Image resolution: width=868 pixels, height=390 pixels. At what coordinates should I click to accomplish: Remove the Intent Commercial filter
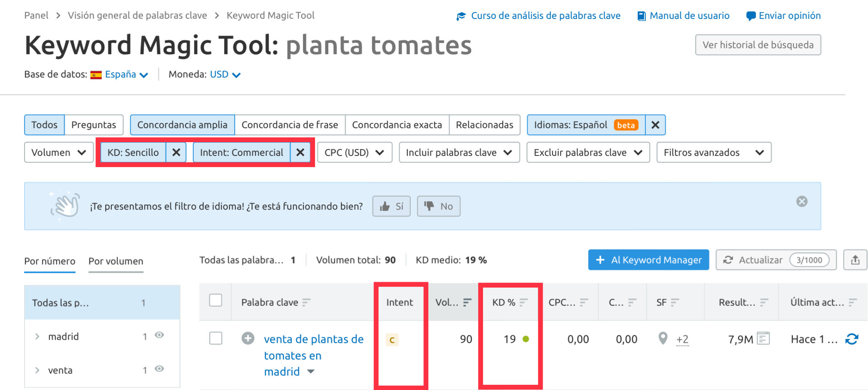[300, 152]
